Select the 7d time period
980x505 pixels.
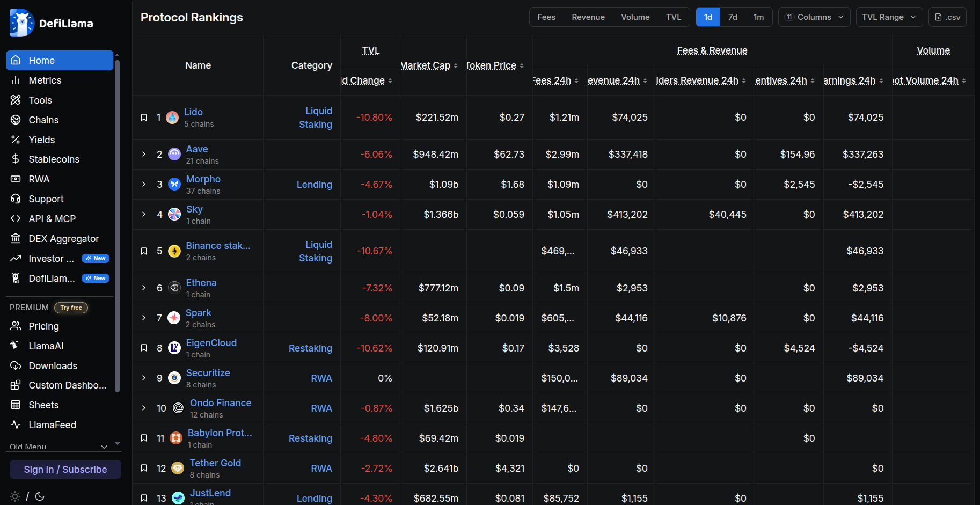click(x=733, y=17)
